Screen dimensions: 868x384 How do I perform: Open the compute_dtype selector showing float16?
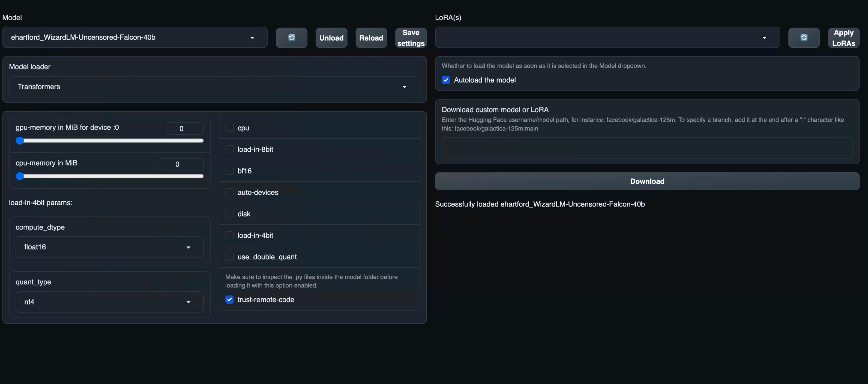pyautogui.click(x=109, y=247)
